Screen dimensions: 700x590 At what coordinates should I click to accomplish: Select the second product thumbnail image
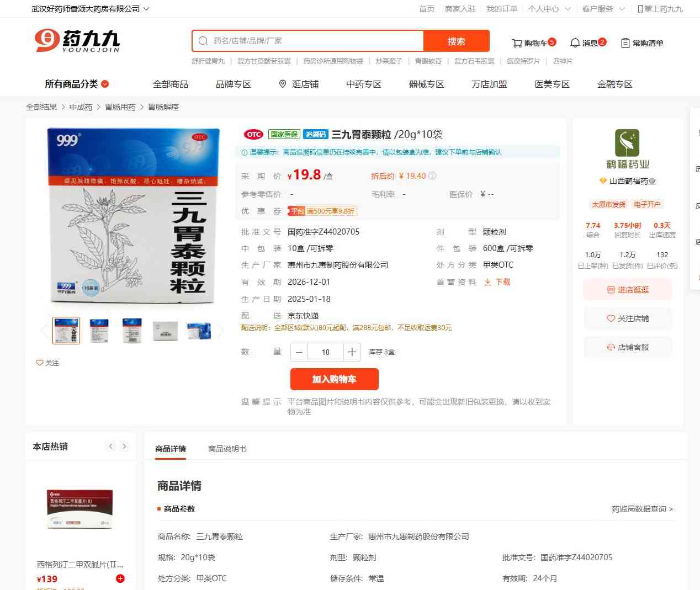[99, 331]
